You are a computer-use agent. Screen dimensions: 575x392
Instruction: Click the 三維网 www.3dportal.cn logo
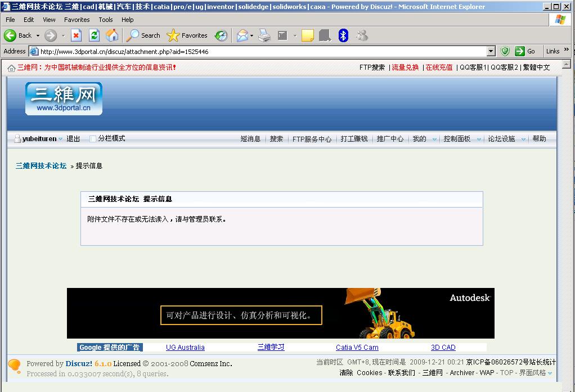pos(64,98)
